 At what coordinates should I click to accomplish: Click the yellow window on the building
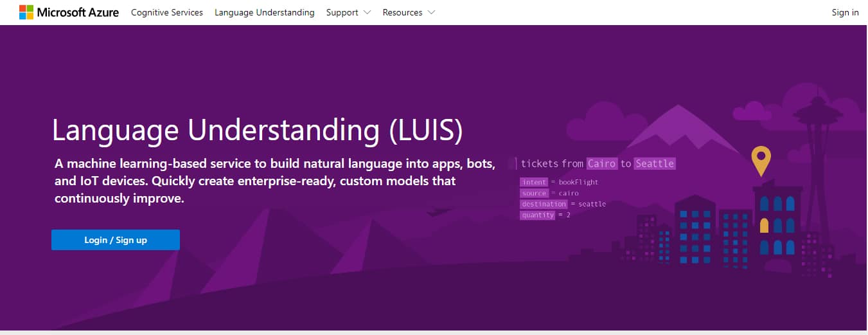click(x=764, y=226)
